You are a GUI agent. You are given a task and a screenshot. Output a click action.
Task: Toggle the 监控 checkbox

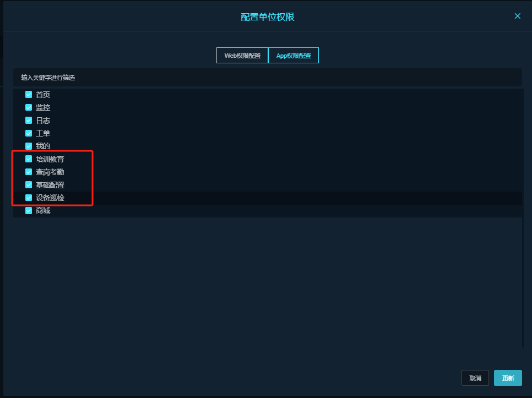coord(29,107)
